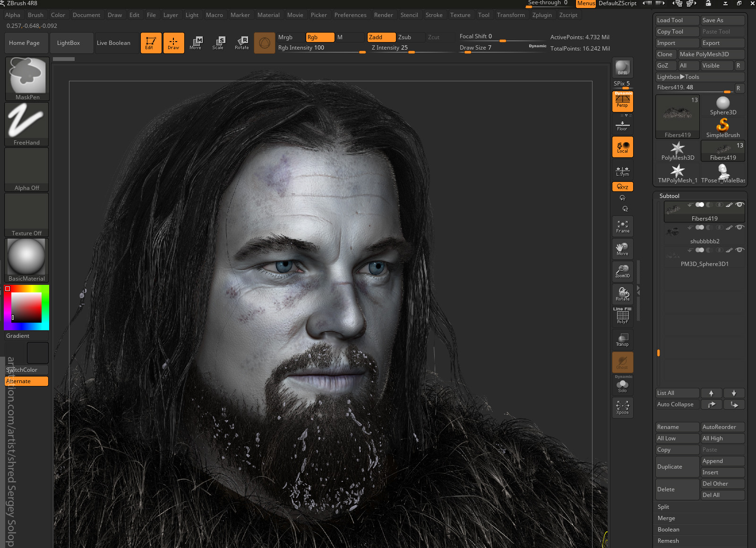Toggle PolyF line fill display
756x548 pixels.
622,316
